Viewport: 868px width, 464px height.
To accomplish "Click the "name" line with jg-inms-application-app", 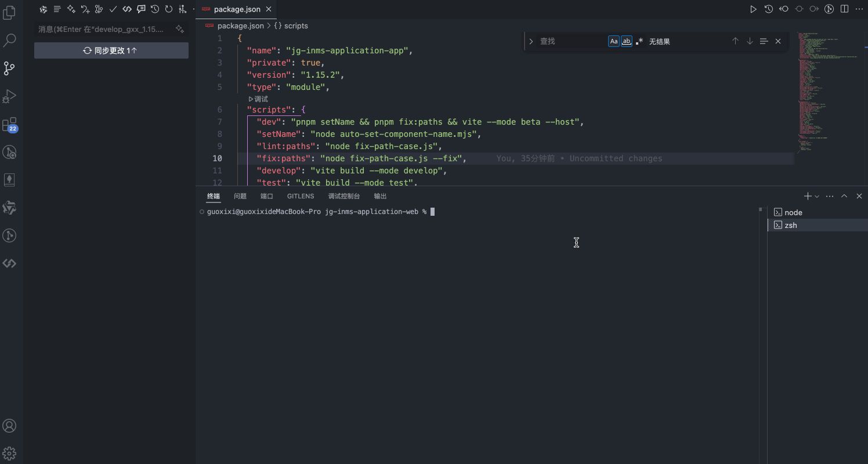I will (330, 50).
